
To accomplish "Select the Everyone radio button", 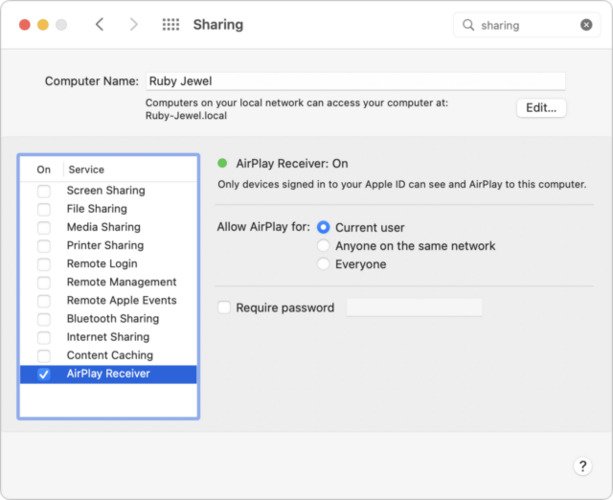I will coord(323,264).
